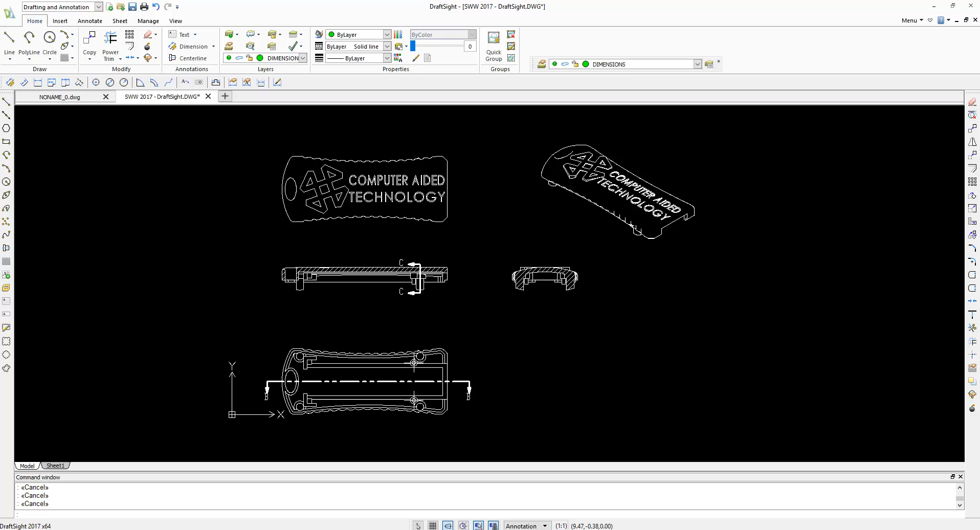The width and height of the screenshot is (980, 530).
Task: Add a new drawing tab with plus button
Action: point(225,96)
